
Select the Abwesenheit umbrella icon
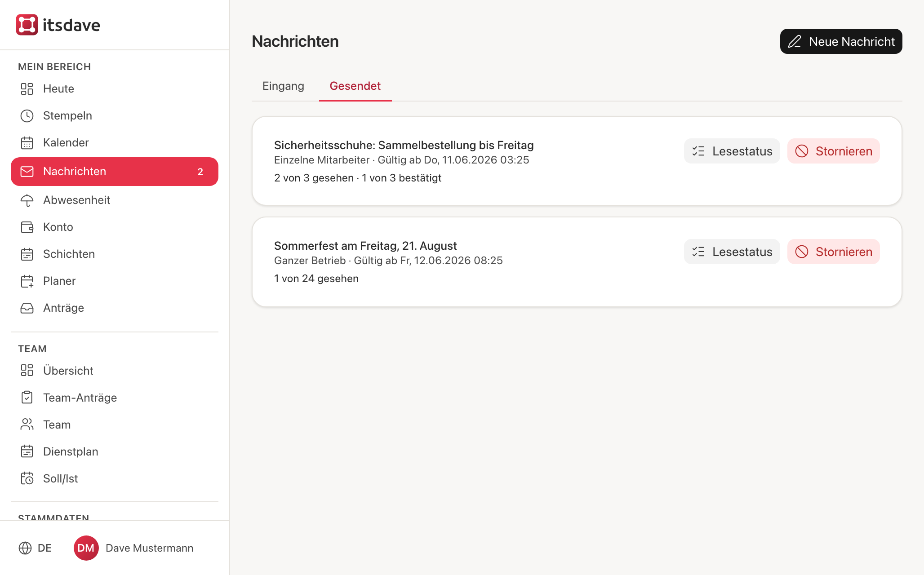[27, 200]
